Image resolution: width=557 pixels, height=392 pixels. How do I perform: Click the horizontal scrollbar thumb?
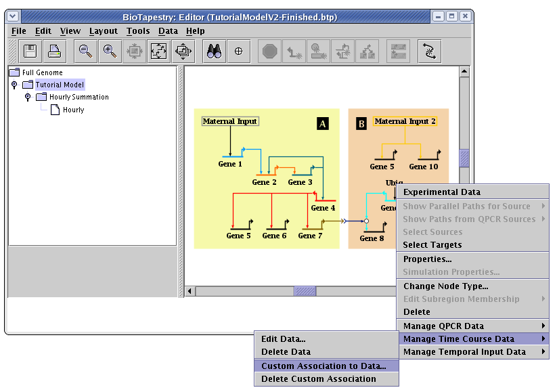tap(305, 291)
